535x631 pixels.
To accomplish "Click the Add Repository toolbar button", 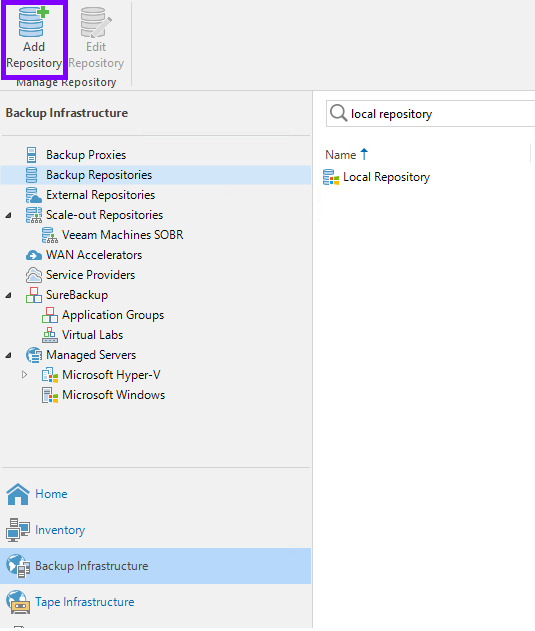I will point(34,39).
